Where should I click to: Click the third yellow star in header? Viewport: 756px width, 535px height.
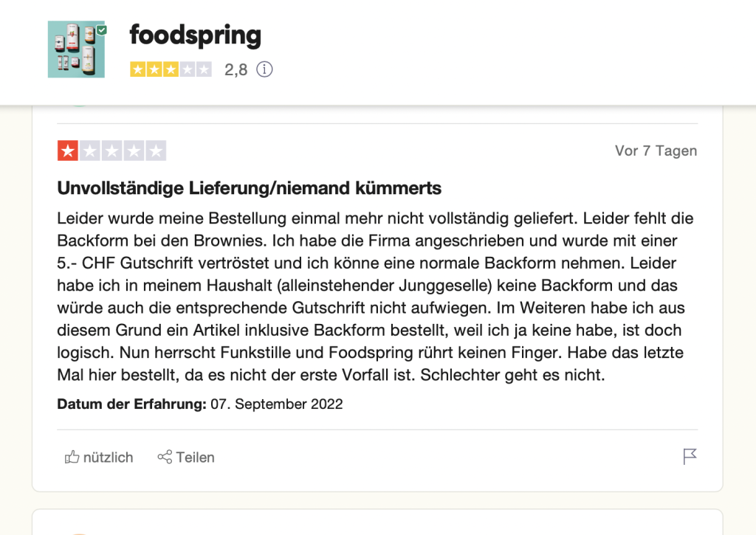pyautogui.click(x=171, y=69)
